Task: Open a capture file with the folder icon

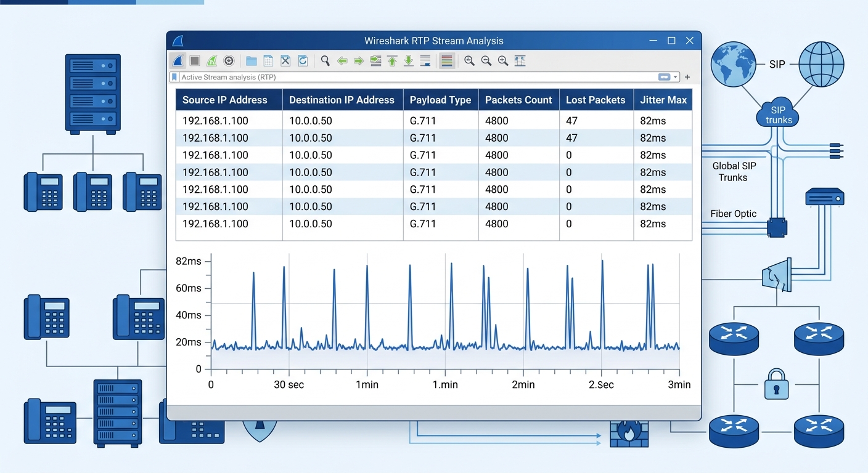Action: tap(252, 60)
